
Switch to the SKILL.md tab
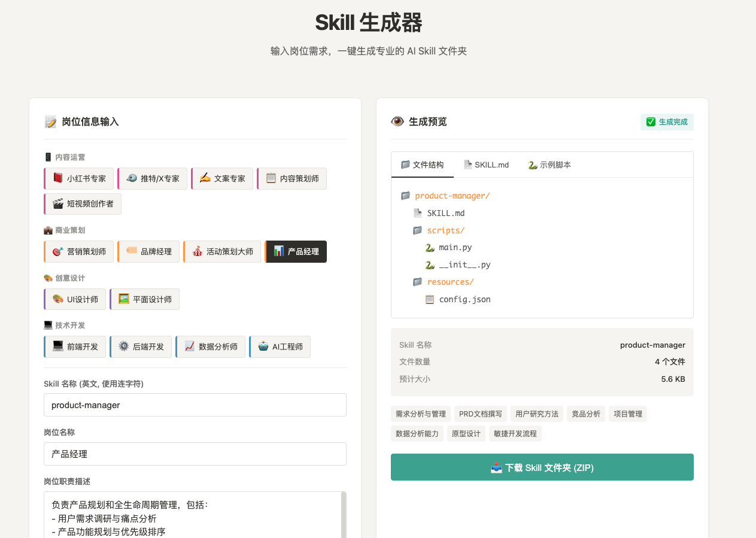coord(486,165)
